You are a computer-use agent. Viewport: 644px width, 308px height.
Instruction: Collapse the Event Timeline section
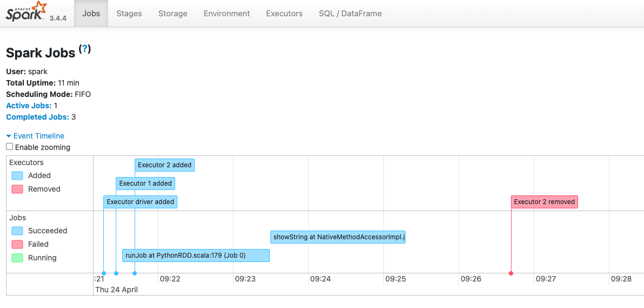tap(35, 136)
